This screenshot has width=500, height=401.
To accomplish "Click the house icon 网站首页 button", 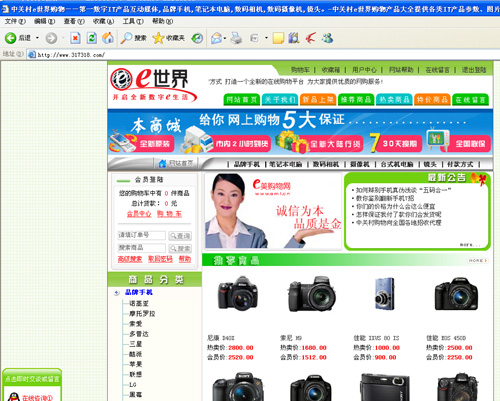I will coord(176,163).
